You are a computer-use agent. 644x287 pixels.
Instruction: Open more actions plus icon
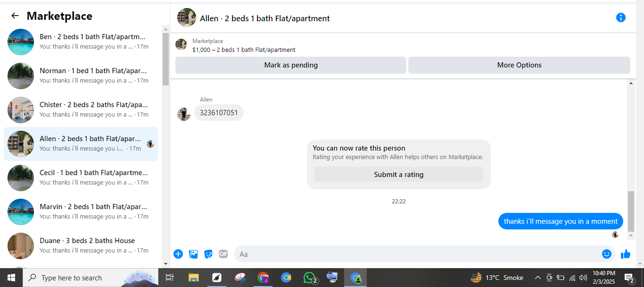178,254
